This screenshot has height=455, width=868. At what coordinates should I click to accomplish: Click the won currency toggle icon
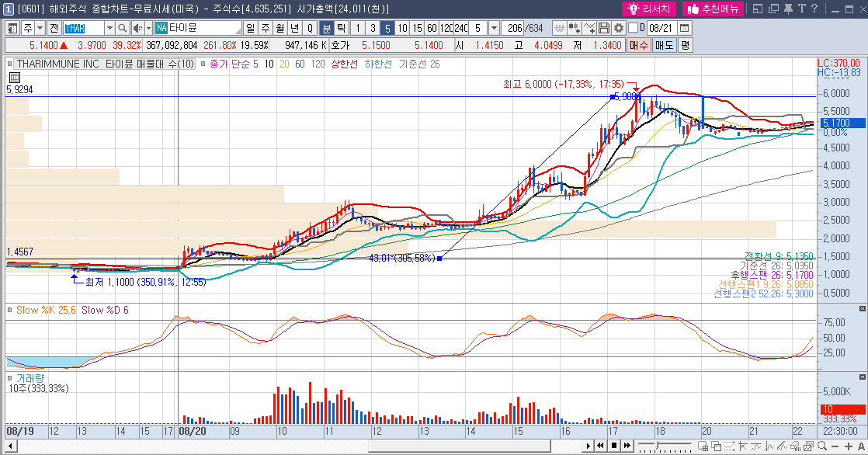[x=559, y=28]
